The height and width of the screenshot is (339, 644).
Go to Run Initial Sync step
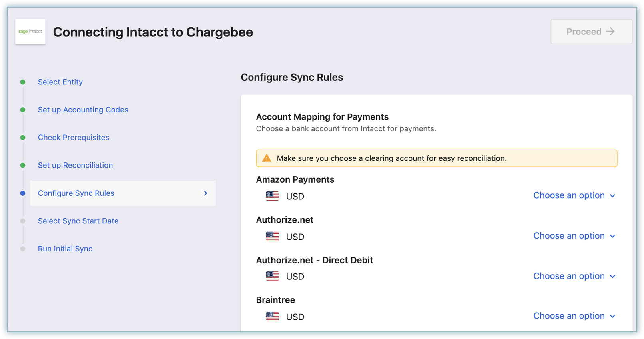click(65, 249)
